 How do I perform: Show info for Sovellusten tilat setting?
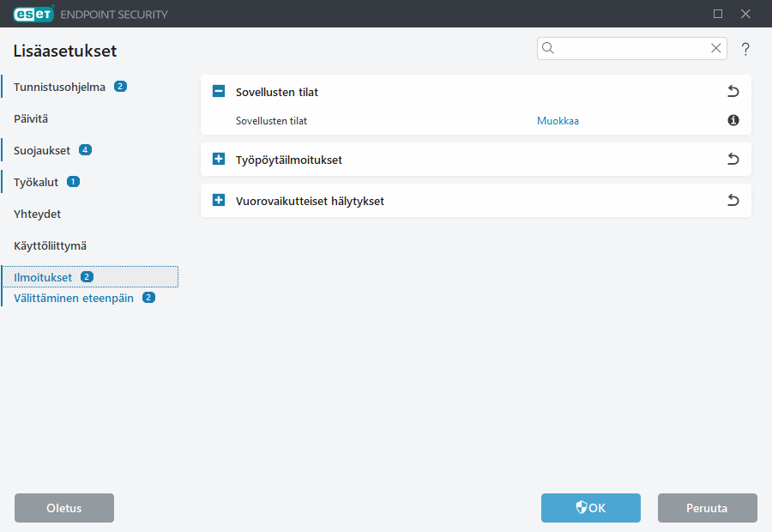(x=733, y=120)
